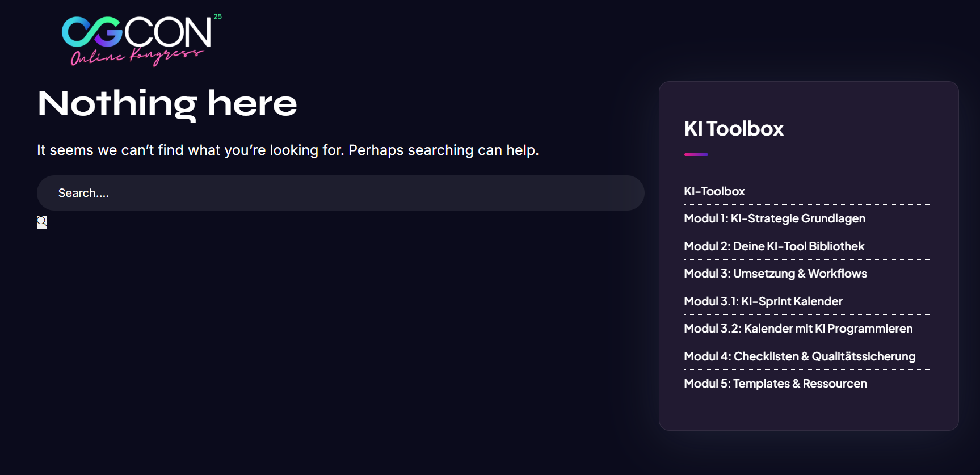Viewport: 980px width, 475px height.
Task: Visit Modul 5: Templates & Ressourcen
Action: coord(775,384)
